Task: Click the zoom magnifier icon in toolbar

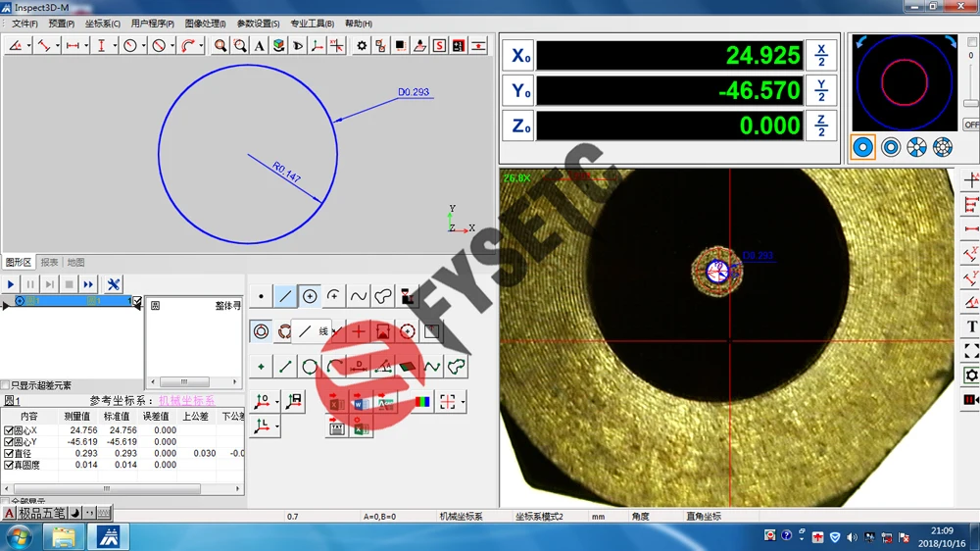Action: click(221, 46)
